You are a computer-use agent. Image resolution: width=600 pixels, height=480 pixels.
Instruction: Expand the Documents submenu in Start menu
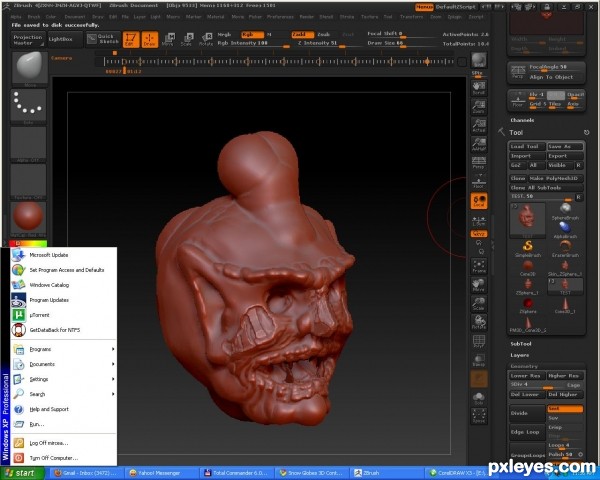(x=64, y=364)
